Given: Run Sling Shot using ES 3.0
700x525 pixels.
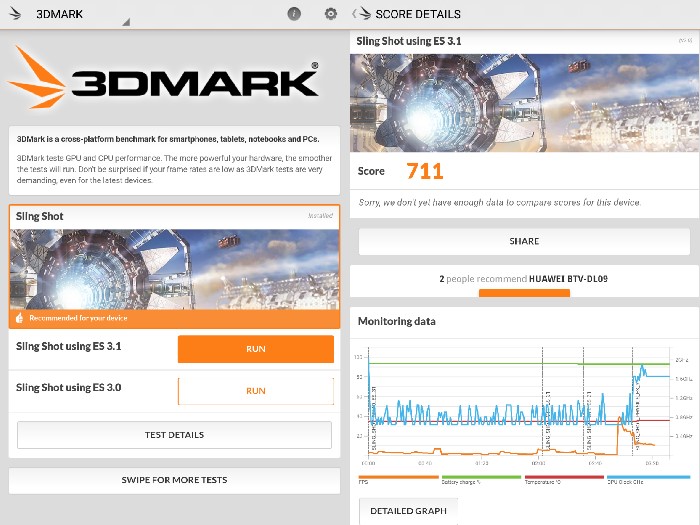Looking at the screenshot, I should (256, 391).
